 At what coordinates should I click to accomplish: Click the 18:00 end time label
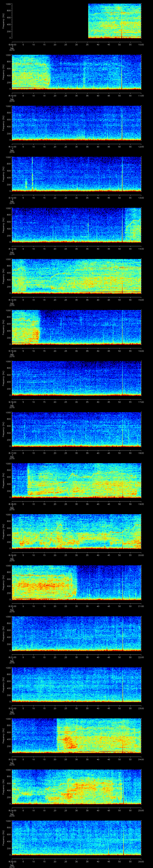click(x=141, y=453)
